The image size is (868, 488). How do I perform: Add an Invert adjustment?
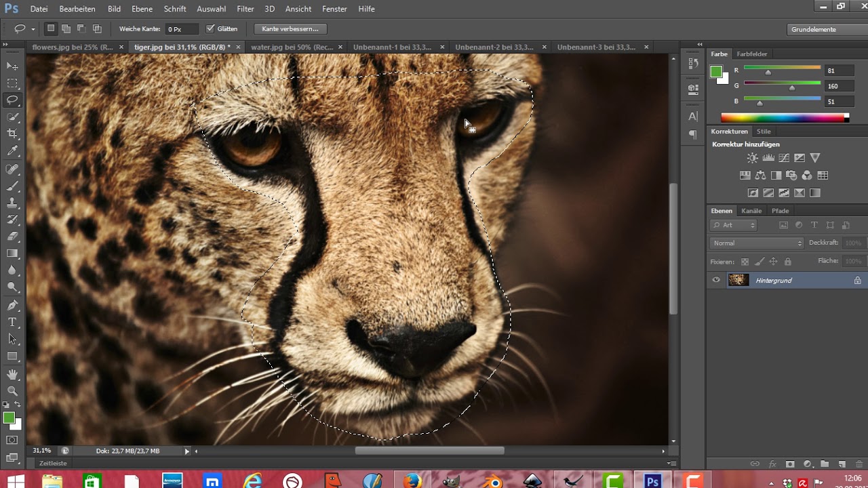752,193
